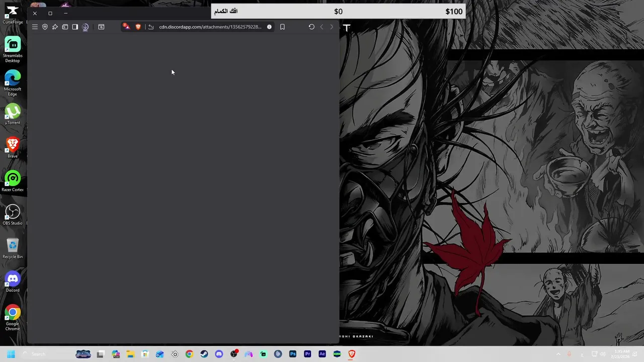Open Task View from the taskbar
Image resolution: width=644 pixels, height=362 pixels.
pos(101,354)
